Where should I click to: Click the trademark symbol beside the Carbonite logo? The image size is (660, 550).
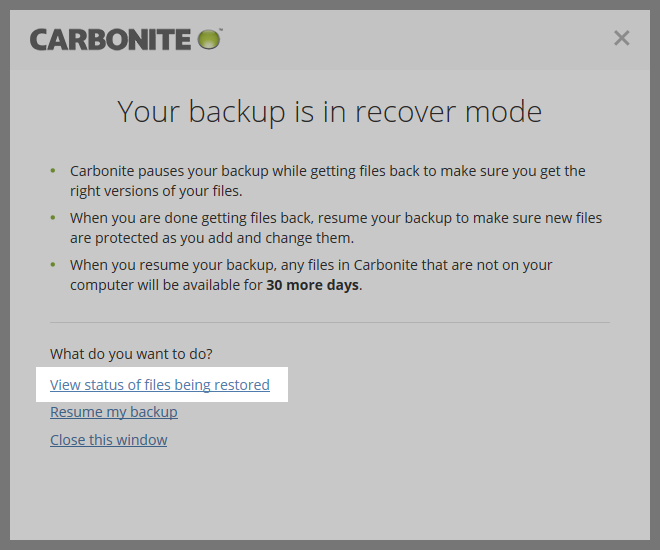point(220,32)
